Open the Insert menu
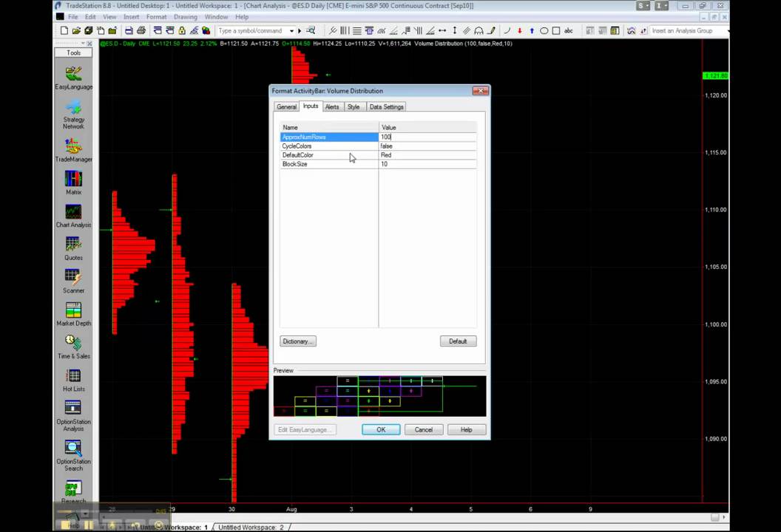The height and width of the screenshot is (532, 781). (132, 17)
